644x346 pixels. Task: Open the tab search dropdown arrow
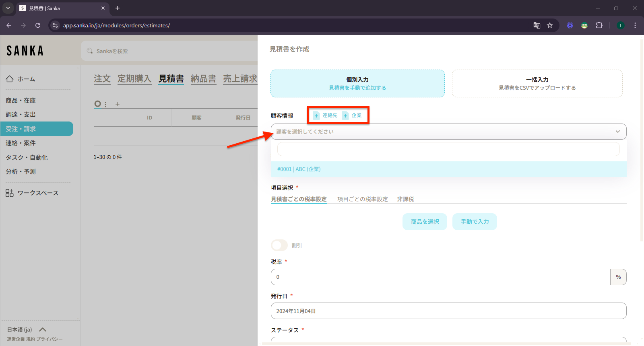click(8, 8)
